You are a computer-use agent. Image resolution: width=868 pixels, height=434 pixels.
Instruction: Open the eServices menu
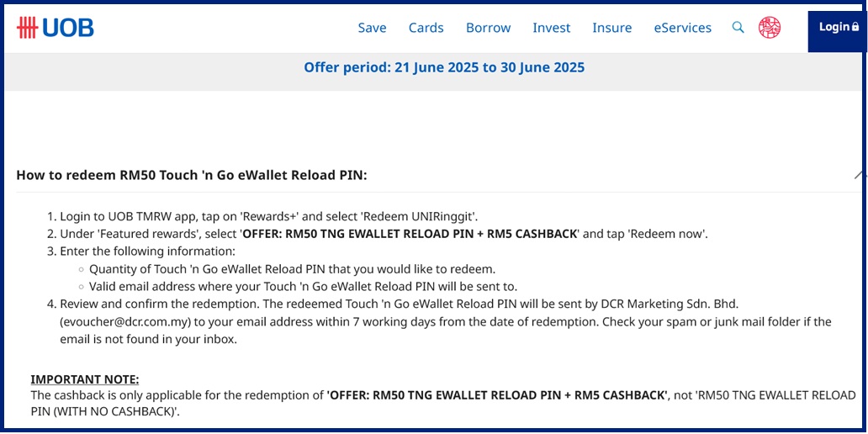click(x=682, y=28)
